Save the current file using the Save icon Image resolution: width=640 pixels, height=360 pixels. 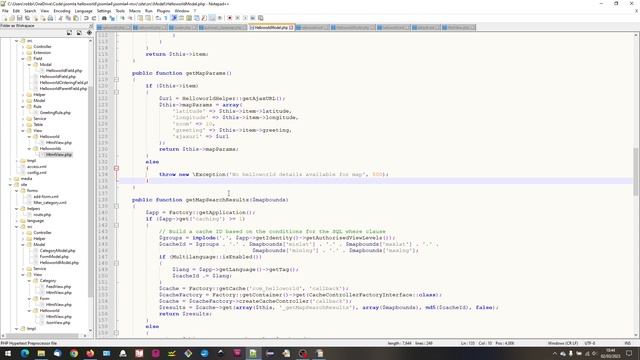click(x=20, y=18)
